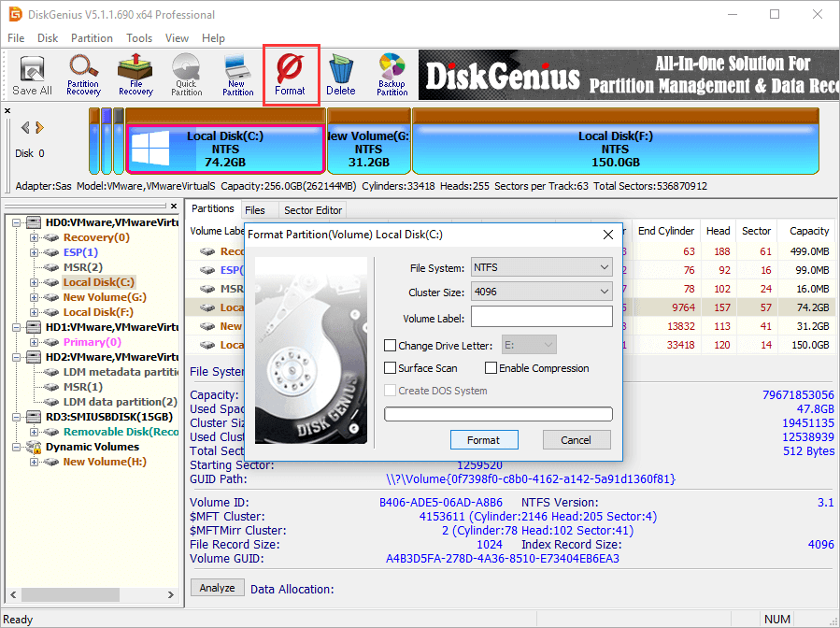The image size is (840, 628).
Task: Click the Delete partition icon
Action: tap(340, 76)
